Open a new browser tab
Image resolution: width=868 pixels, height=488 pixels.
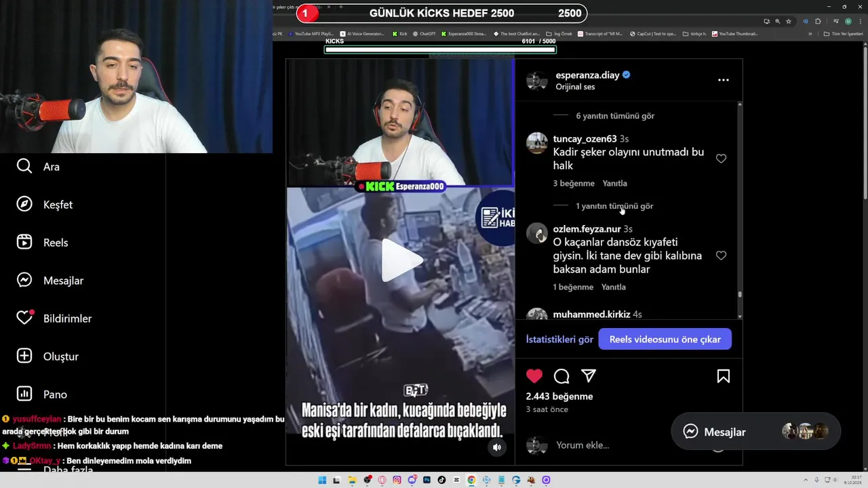[x=341, y=7]
